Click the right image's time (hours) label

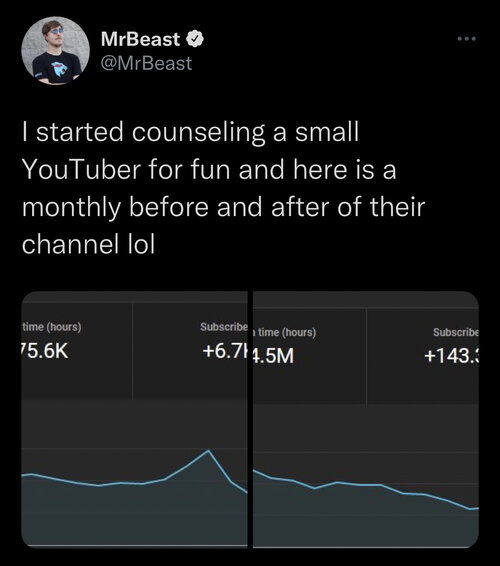click(x=284, y=332)
